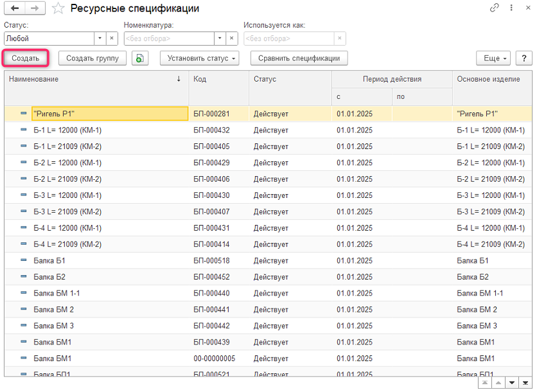The image size is (537, 392).
Task: Open help with the question mark button
Action: click(524, 58)
